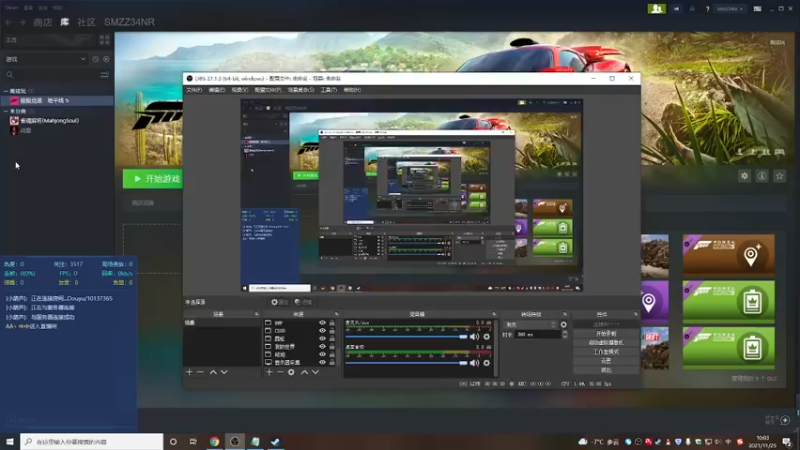Open scene transition properties gear

564,324
